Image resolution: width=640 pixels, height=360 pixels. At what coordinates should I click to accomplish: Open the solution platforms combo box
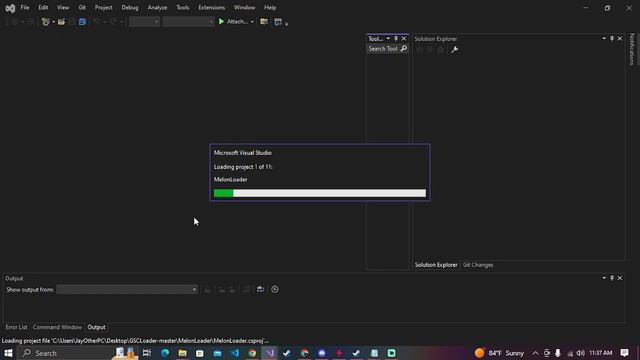tap(188, 22)
